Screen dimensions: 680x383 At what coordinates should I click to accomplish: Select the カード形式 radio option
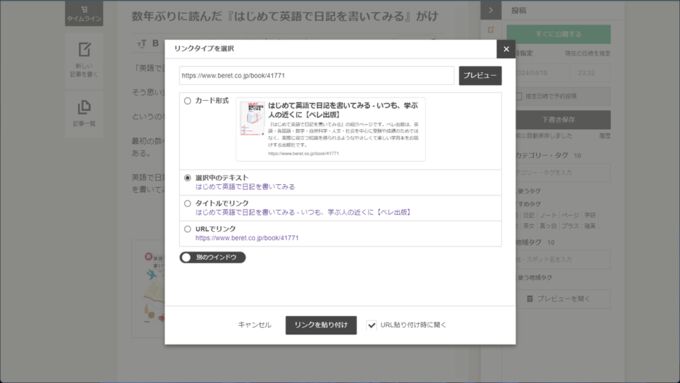point(187,101)
